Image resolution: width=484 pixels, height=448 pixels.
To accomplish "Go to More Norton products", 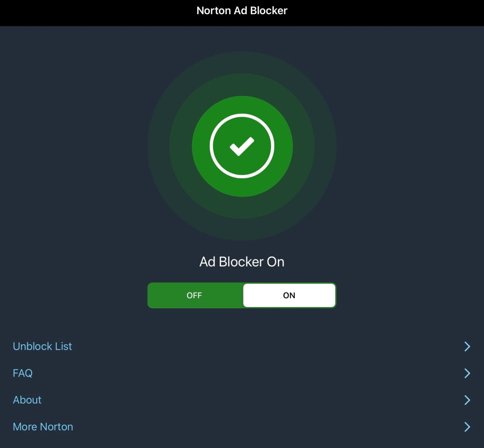I will [x=43, y=427].
